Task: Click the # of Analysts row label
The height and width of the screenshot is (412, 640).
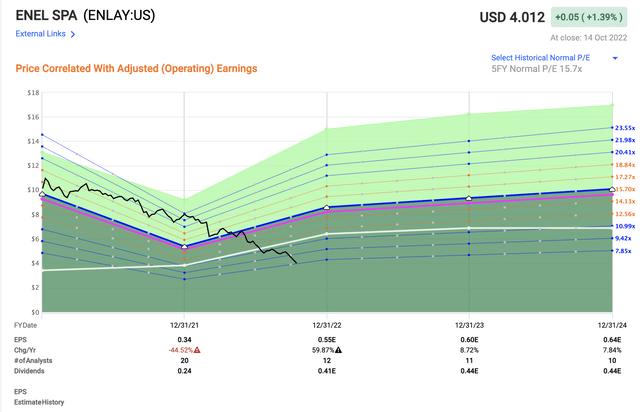Action: click(33, 361)
